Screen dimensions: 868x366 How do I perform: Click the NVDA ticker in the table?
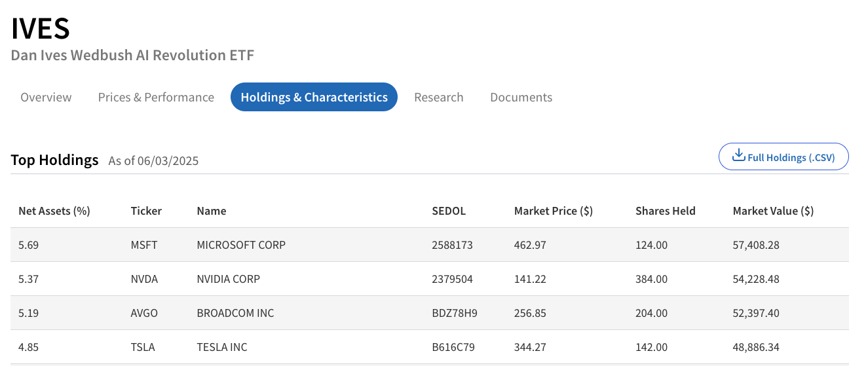point(144,279)
